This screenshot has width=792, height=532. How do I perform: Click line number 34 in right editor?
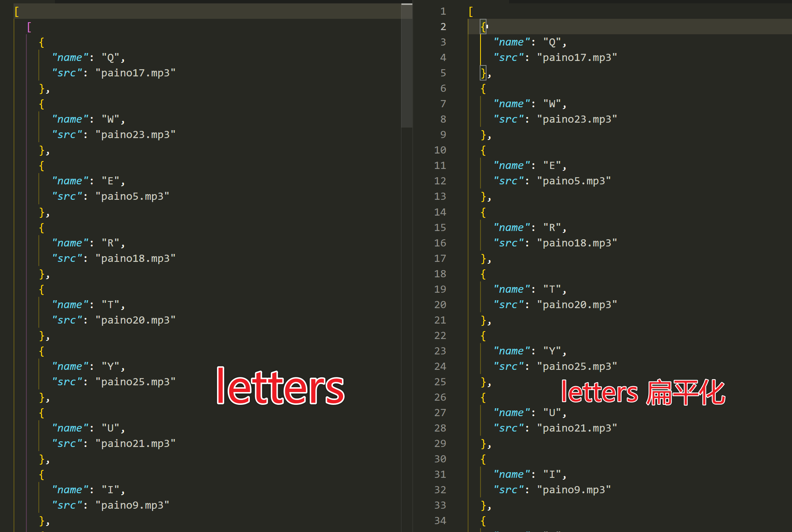click(x=440, y=520)
